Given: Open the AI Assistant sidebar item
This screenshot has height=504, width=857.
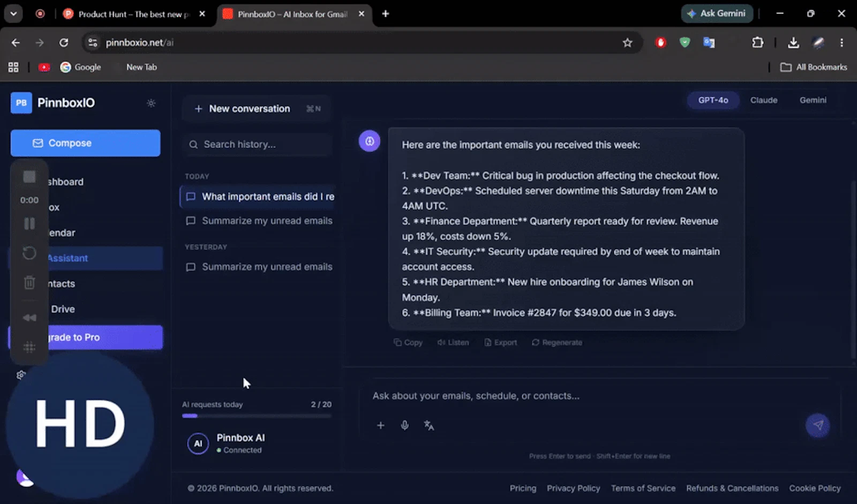Looking at the screenshot, I should [86, 258].
